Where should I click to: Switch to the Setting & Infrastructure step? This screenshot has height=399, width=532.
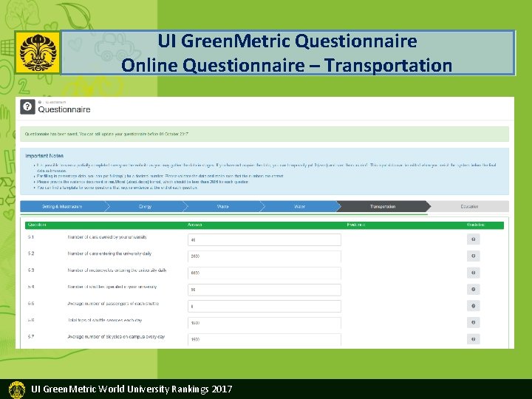click(62, 206)
